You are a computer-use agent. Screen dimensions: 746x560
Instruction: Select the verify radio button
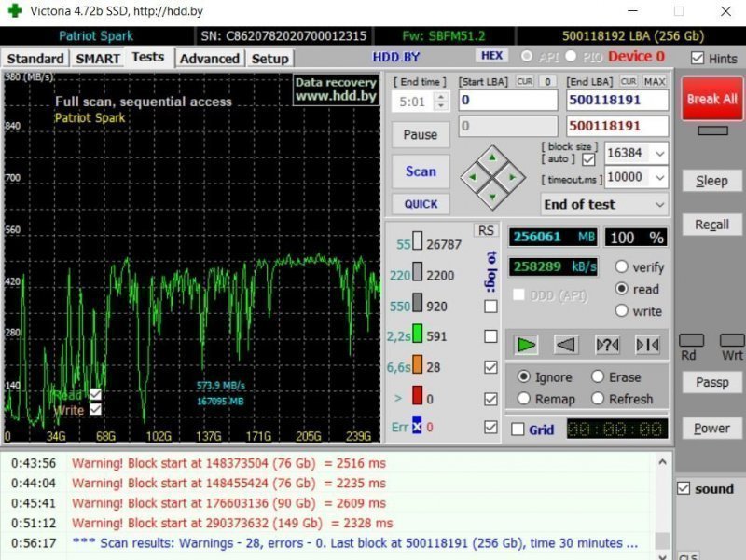[622, 267]
